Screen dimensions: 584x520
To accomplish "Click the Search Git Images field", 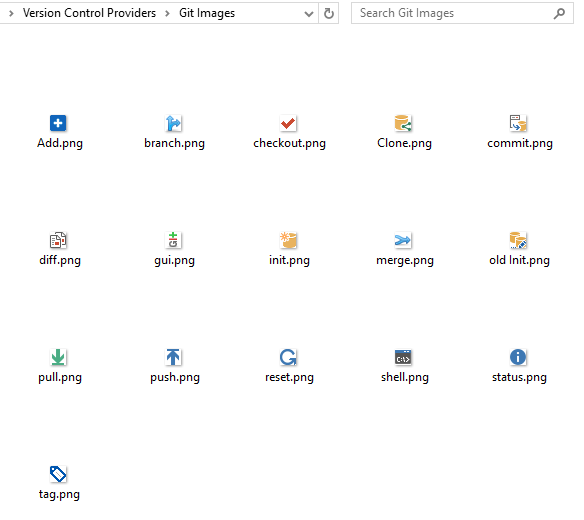I will pos(462,13).
